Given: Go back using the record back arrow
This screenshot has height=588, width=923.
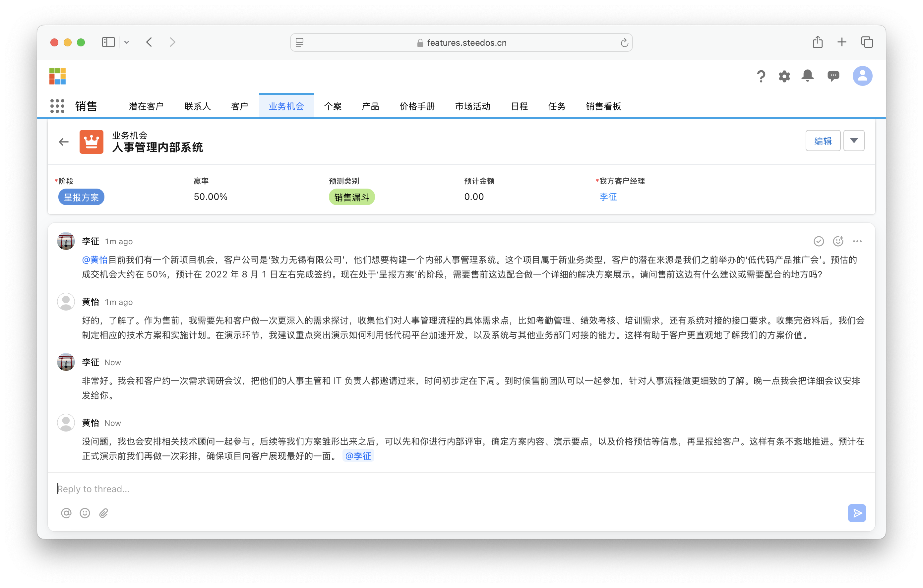Looking at the screenshot, I should tap(64, 142).
